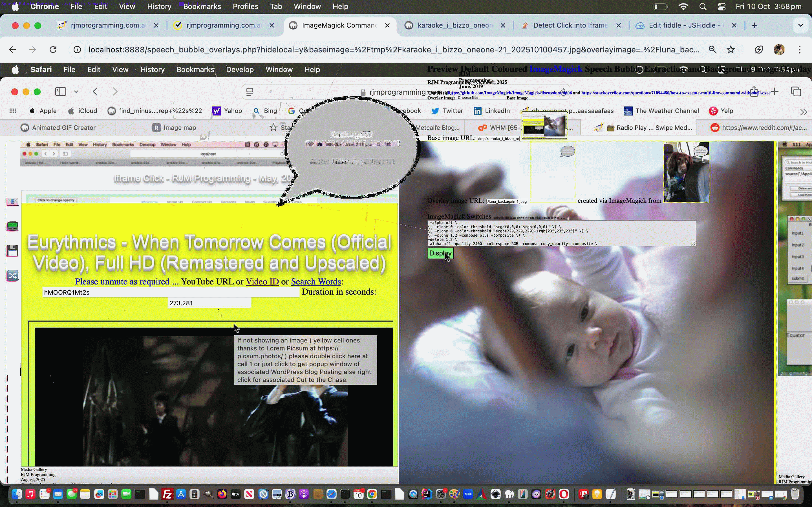Viewport: 812px width, 507px height.
Task: Click the Choose files overlay image button
Action: coord(468,98)
